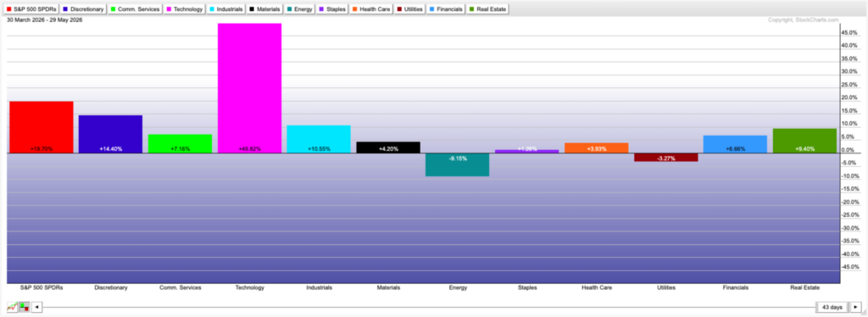
Task: Hide the Discretionary series via legend
Action: [84, 8]
